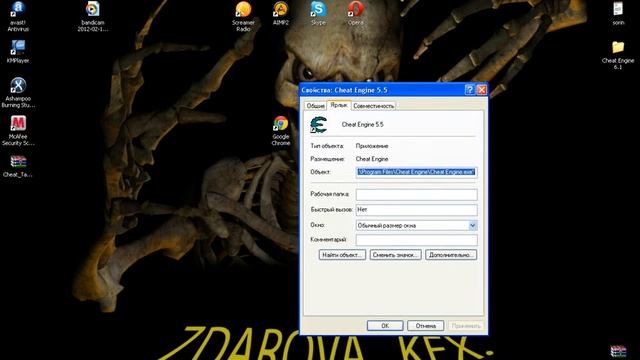The image size is (640, 360).
Task: Click the Применить apply button
Action: tap(466, 326)
